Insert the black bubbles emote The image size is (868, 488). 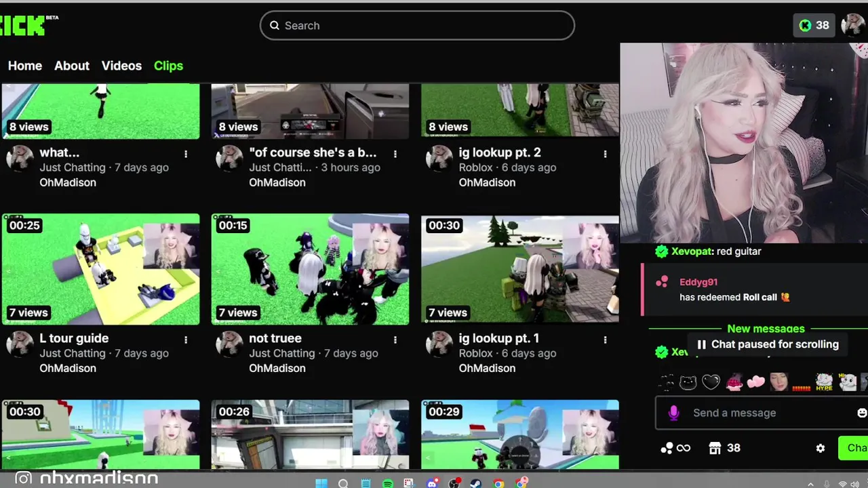(667, 383)
